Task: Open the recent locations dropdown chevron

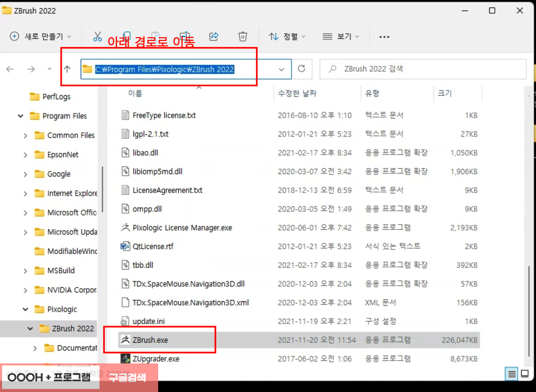Action: pyautogui.click(x=50, y=69)
